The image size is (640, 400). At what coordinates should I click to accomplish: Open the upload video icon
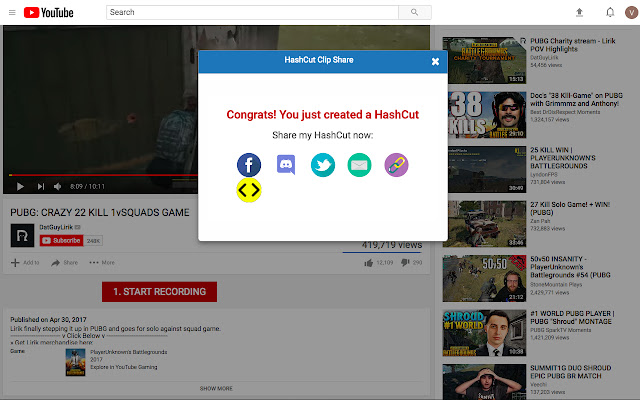(579, 13)
